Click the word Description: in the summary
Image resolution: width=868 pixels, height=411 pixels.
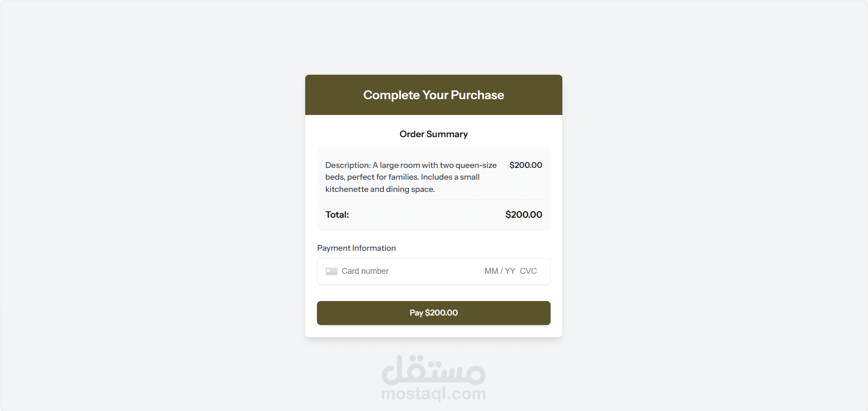pyautogui.click(x=348, y=165)
